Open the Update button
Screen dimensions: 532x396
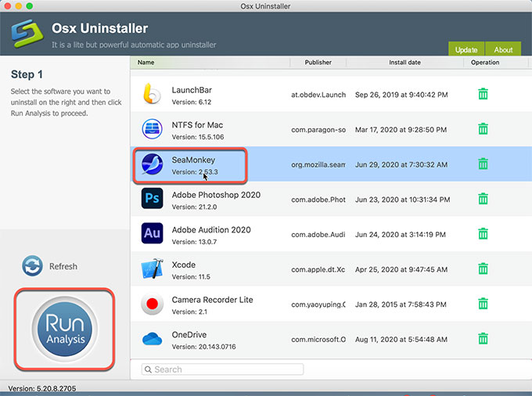coord(466,49)
